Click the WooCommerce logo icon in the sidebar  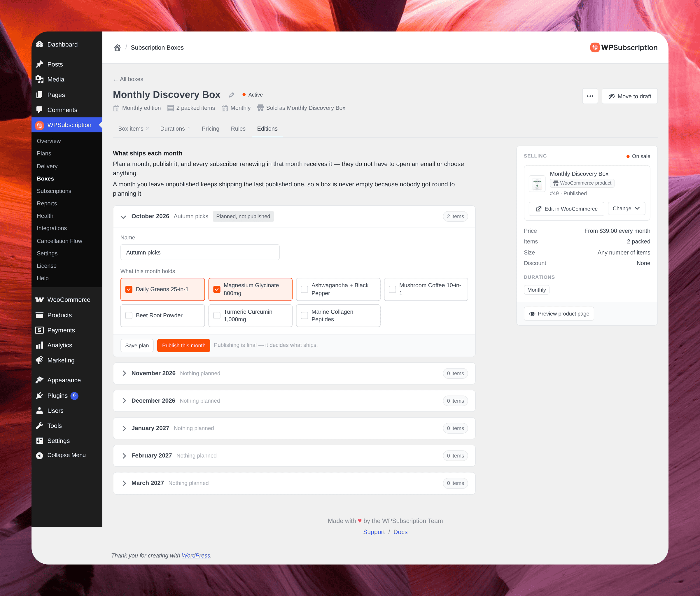[x=40, y=300]
